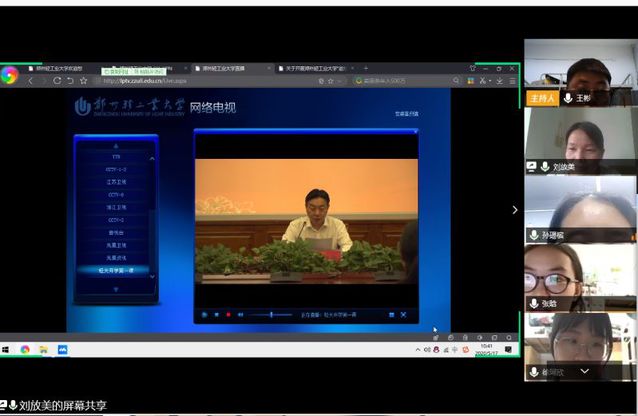Open a new tab with plus button

[365, 68]
